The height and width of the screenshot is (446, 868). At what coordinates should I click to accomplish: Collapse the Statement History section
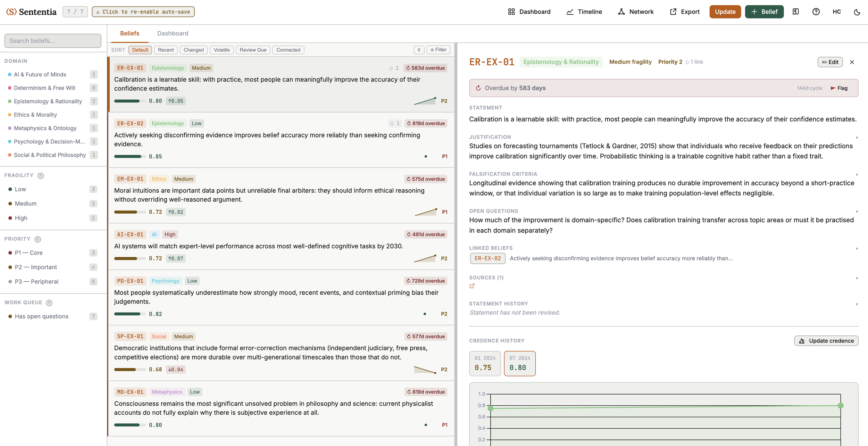(x=857, y=304)
